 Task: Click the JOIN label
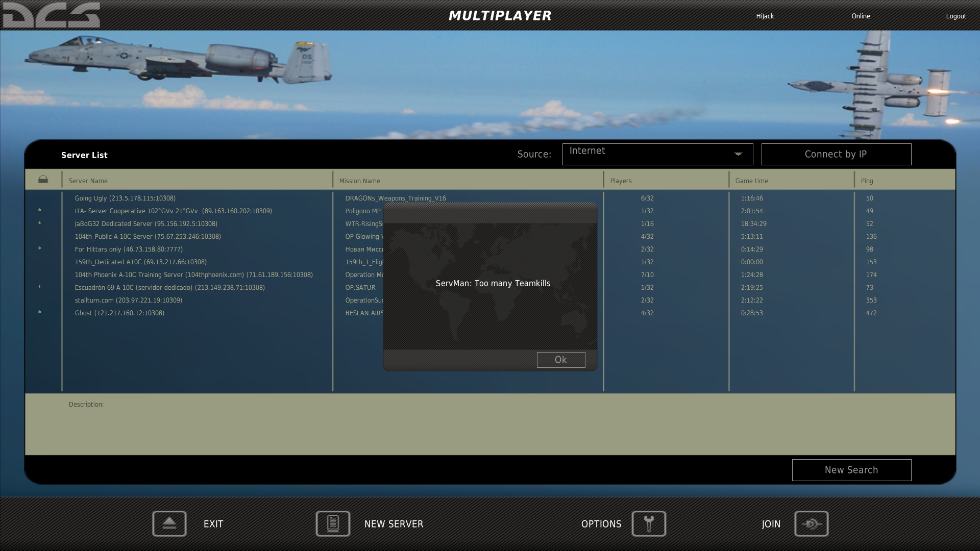tap(771, 524)
